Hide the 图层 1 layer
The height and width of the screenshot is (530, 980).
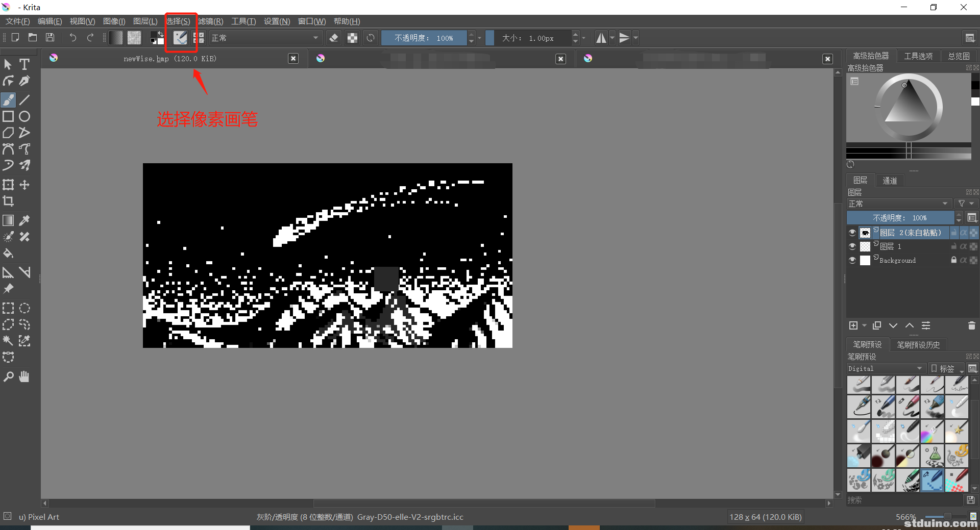point(852,246)
